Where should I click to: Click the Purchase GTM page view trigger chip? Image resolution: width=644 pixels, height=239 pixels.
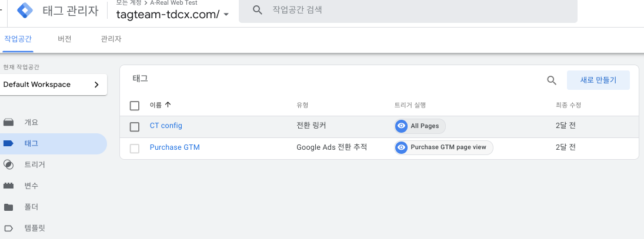(x=443, y=147)
